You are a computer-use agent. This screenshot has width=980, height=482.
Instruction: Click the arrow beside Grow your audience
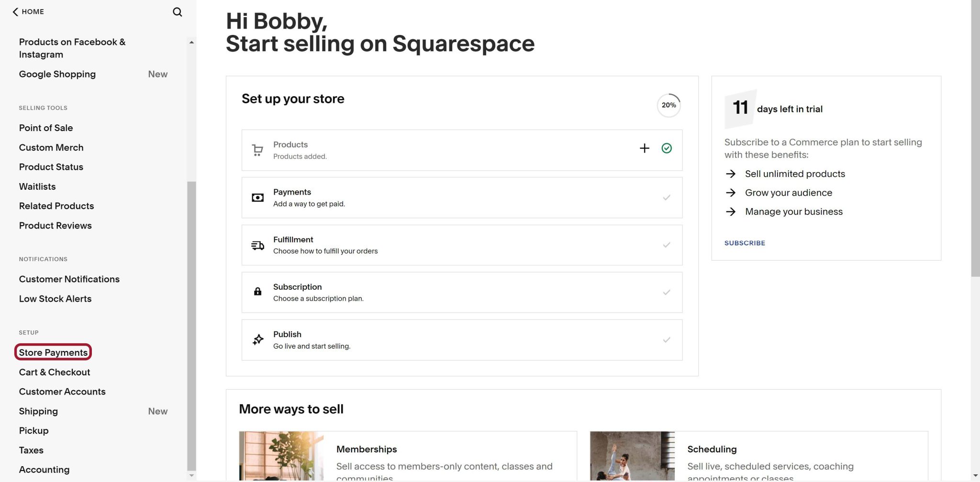[731, 193]
